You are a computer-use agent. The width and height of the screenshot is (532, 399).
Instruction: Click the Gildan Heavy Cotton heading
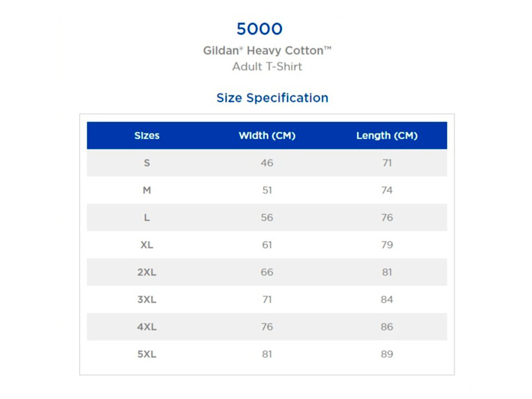(267, 51)
